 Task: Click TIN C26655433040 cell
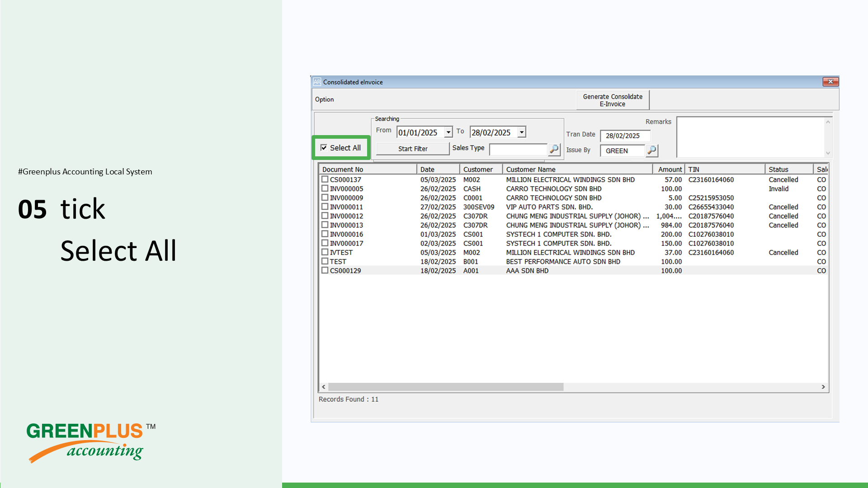point(711,207)
